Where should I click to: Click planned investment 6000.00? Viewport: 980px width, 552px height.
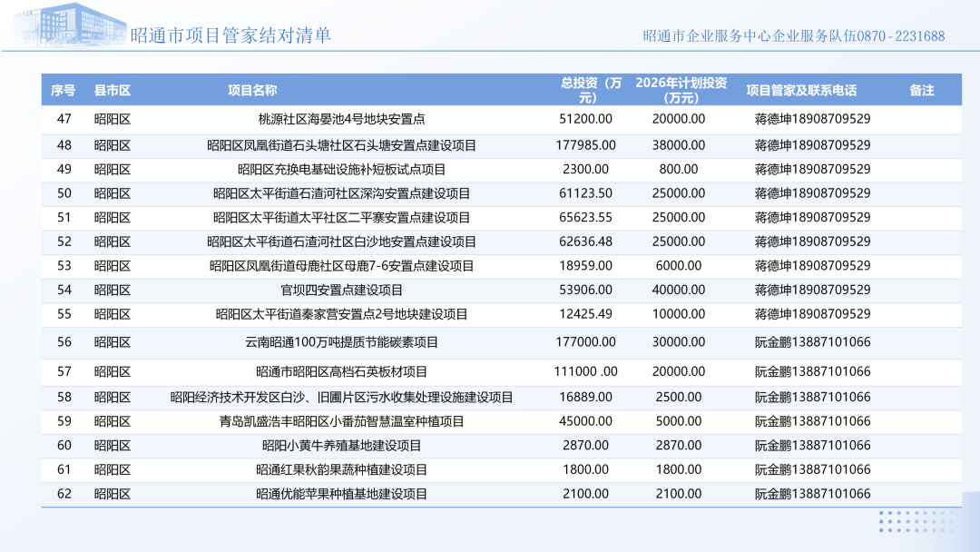(679, 266)
